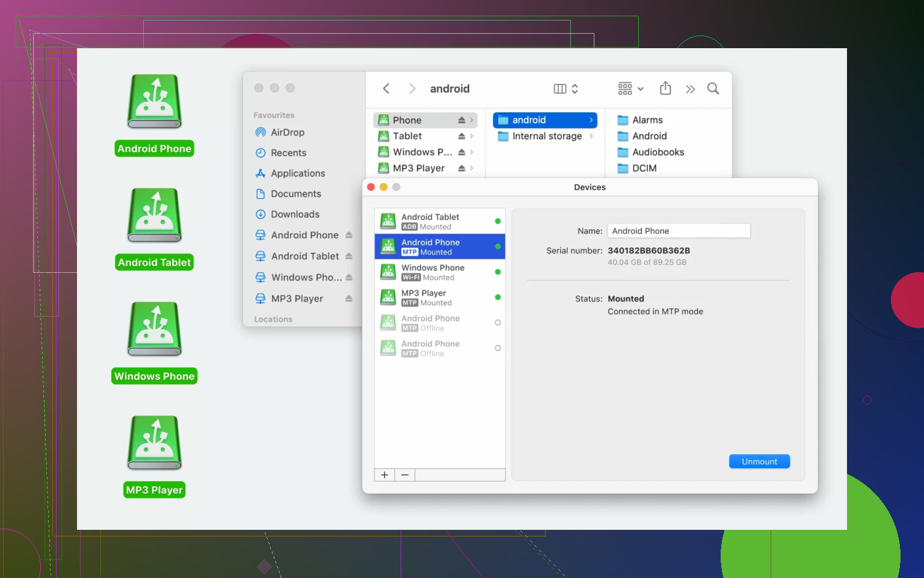Screen dimensions: 924x578
Task: Eject Tablet in the Finder column list
Action: click(461, 136)
